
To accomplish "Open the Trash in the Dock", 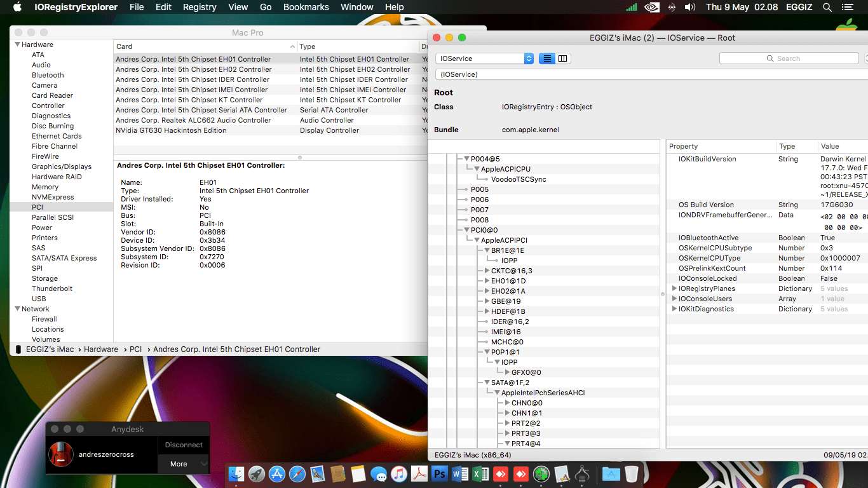I will coord(631,474).
